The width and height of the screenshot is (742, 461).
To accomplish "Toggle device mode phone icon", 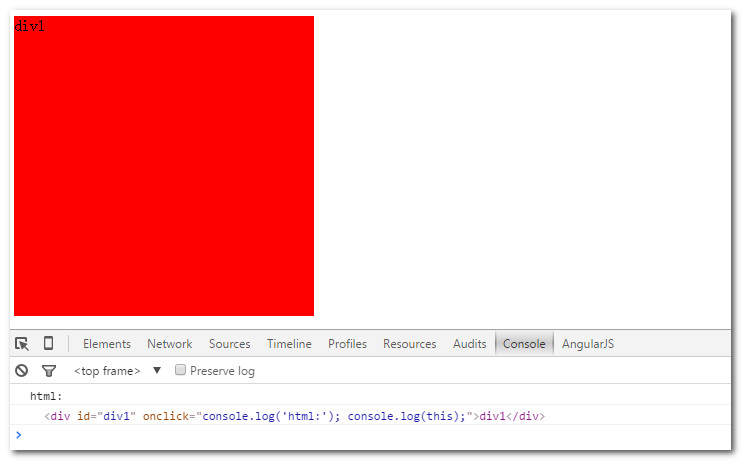I will click(x=48, y=344).
